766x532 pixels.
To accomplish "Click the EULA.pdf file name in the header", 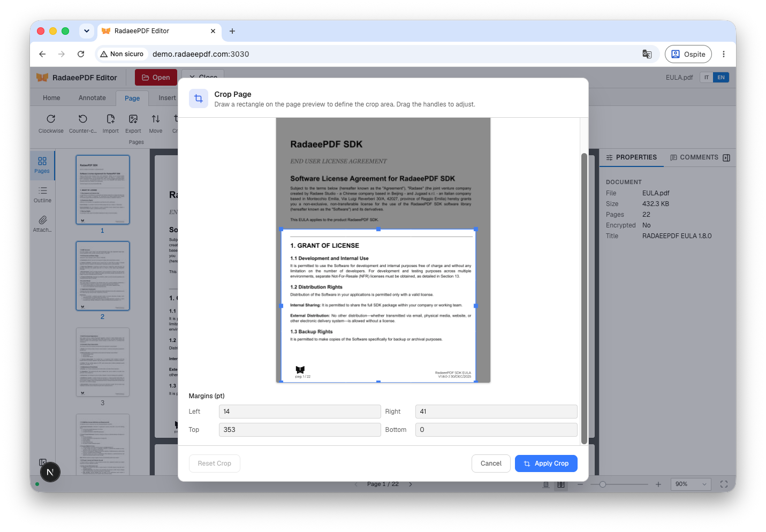I will (679, 78).
